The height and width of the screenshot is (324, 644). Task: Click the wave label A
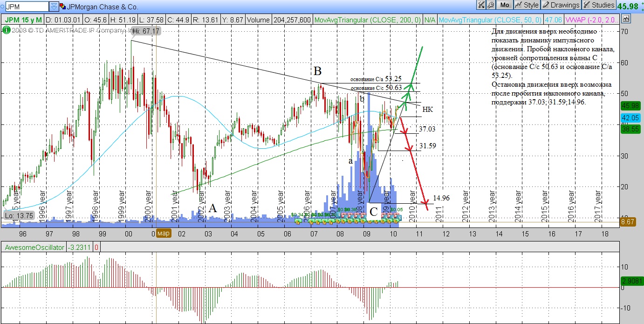click(x=212, y=208)
